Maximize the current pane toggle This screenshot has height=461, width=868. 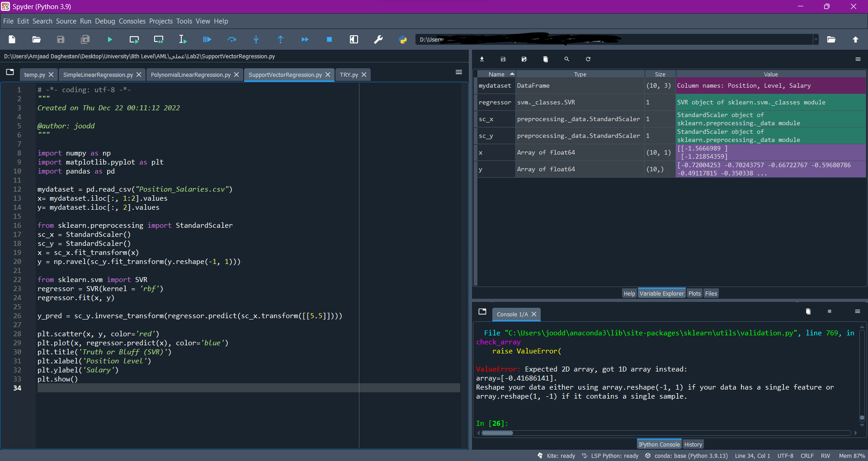click(354, 40)
